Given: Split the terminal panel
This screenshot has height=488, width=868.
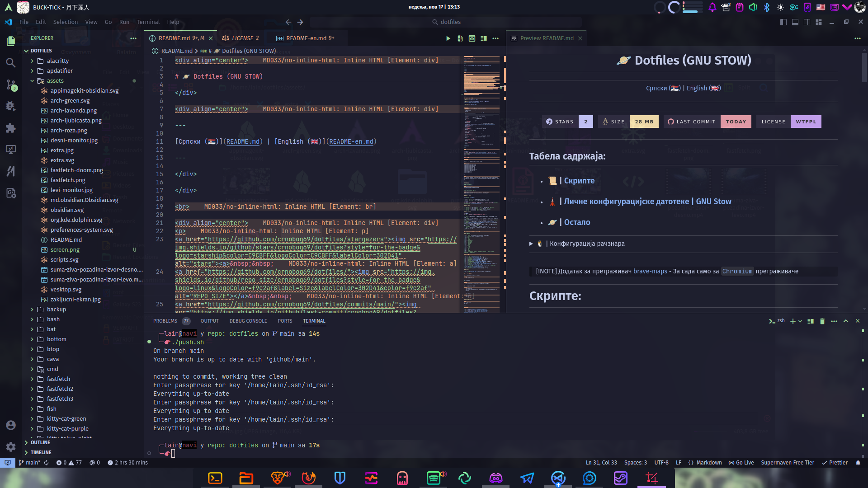Looking at the screenshot, I should (811, 321).
